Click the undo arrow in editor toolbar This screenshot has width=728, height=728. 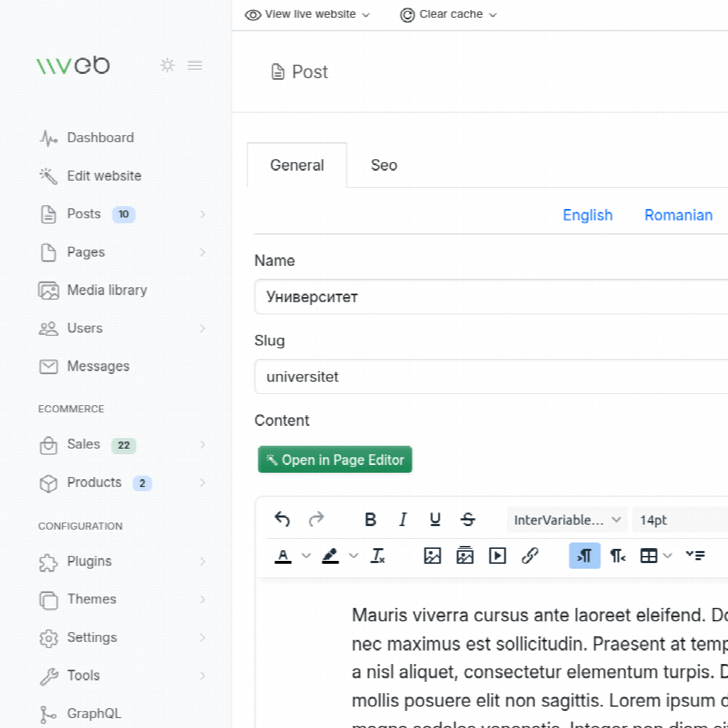pyautogui.click(x=282, y=520)
